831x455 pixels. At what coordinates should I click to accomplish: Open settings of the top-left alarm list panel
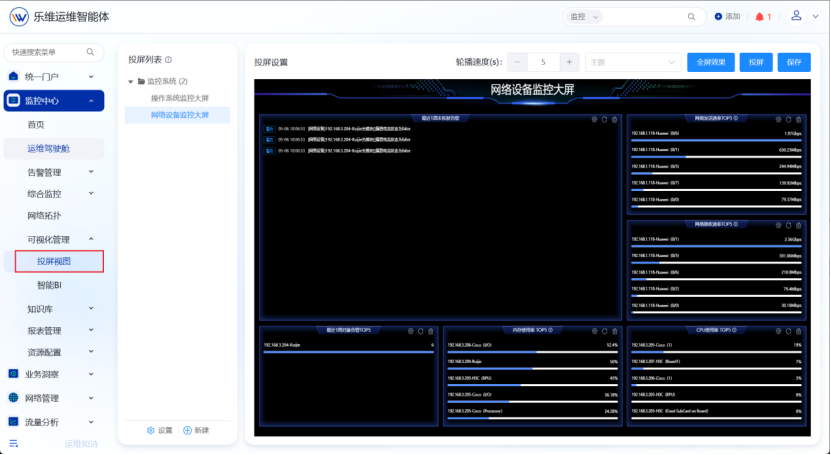594,120
